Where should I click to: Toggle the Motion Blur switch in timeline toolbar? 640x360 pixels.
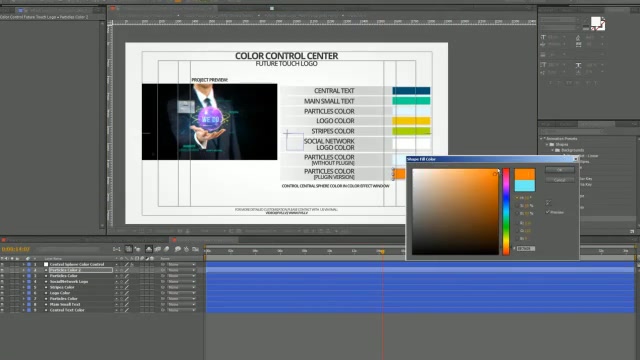pos(158,249)
